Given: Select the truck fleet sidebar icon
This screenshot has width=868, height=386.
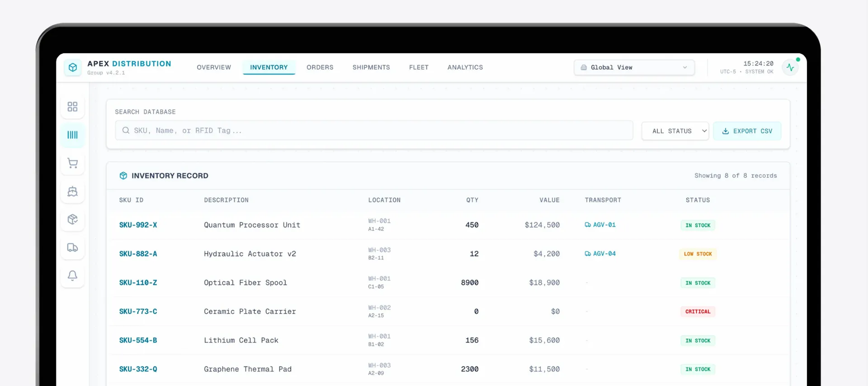Looking at the screenshot, I should pyautogui.click(x=72, y=247).
